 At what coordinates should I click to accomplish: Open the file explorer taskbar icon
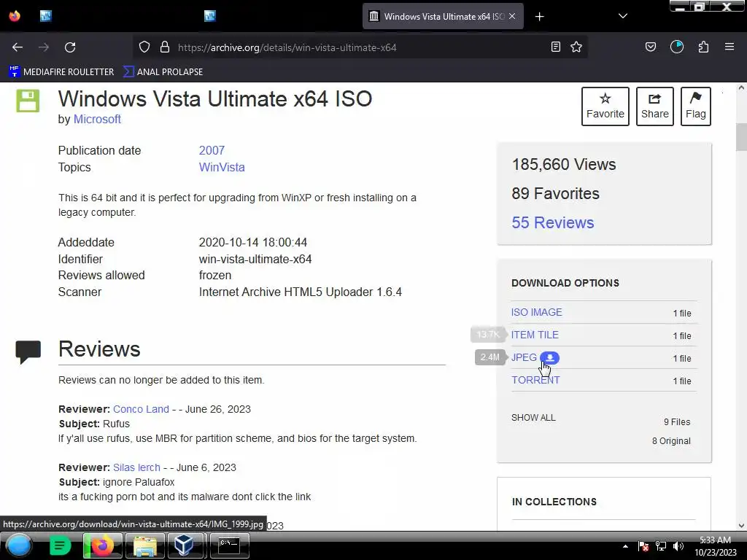pyautogui.click(x=145, y=545)
